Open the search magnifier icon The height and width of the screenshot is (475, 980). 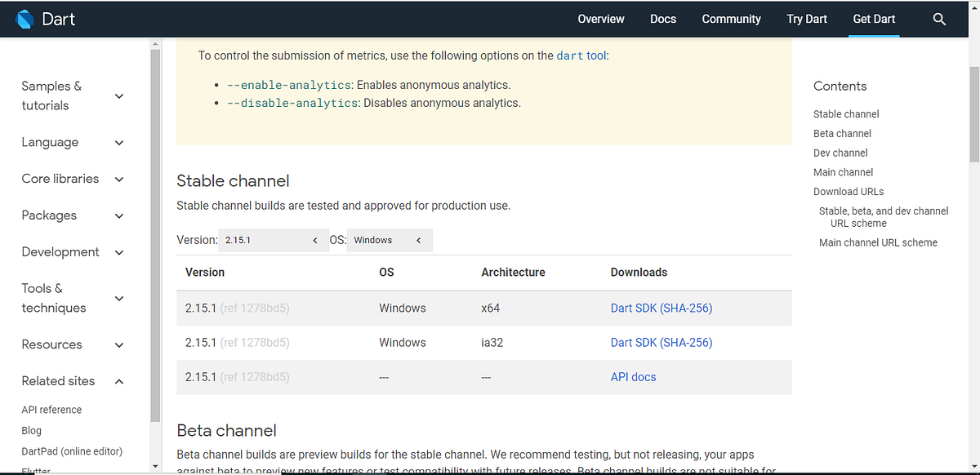pos(939,19)
